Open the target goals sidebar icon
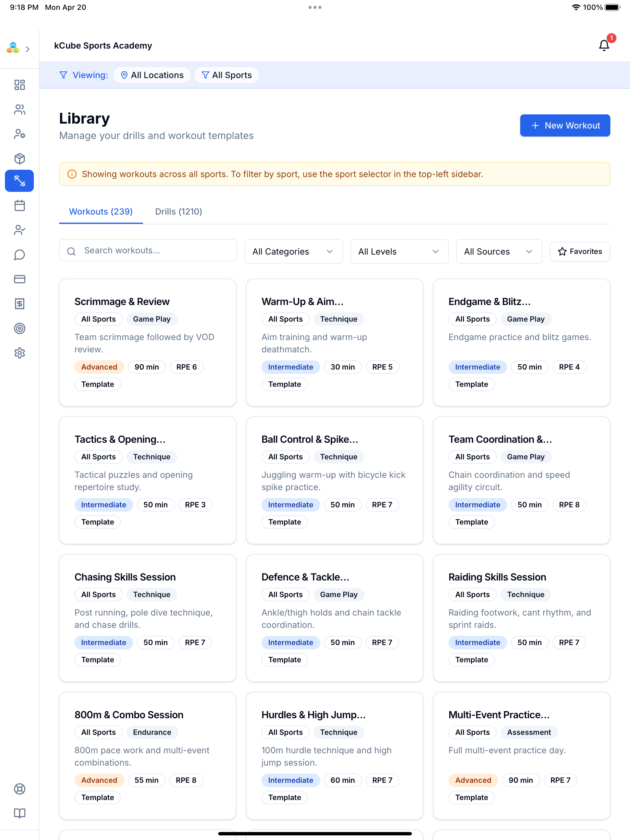This screenshot has height=840, width=630. click(19, 328)
